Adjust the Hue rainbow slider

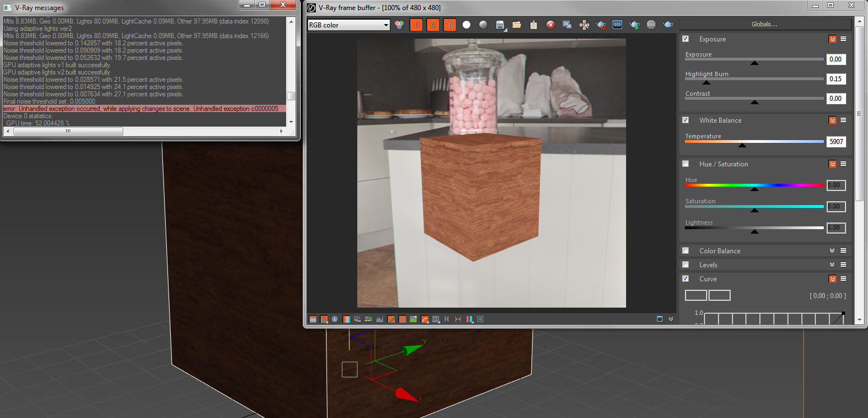tap(754, 186)
